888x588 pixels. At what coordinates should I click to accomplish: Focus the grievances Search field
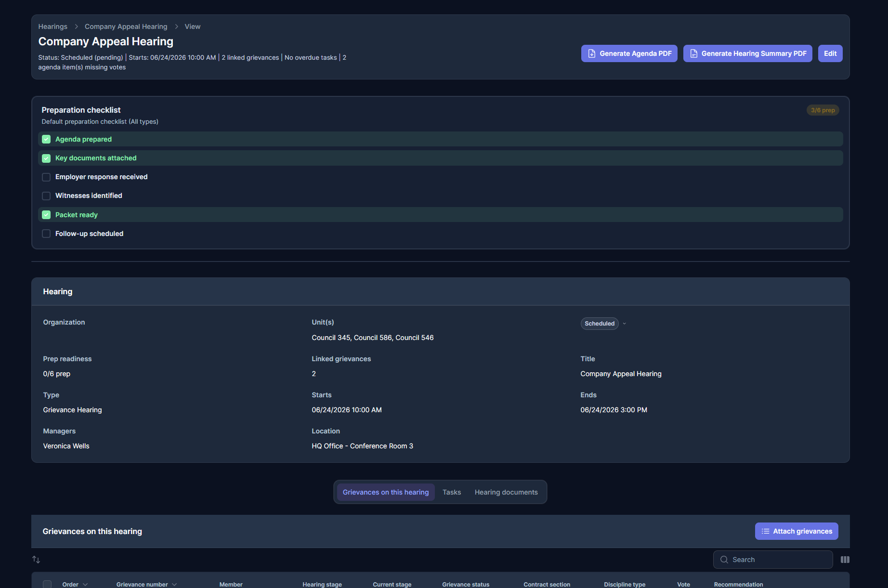pos(773,560)
